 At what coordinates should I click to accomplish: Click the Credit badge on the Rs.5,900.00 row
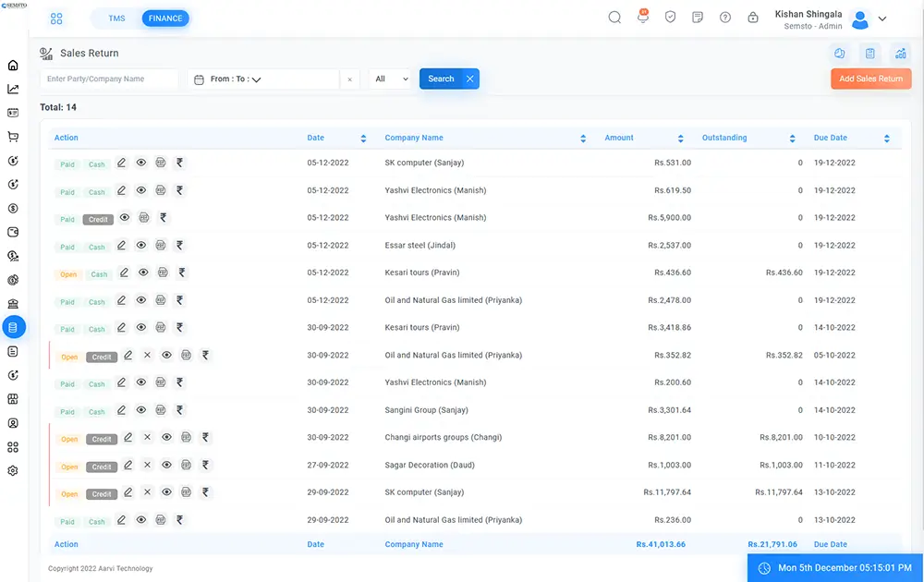(98, 220)
